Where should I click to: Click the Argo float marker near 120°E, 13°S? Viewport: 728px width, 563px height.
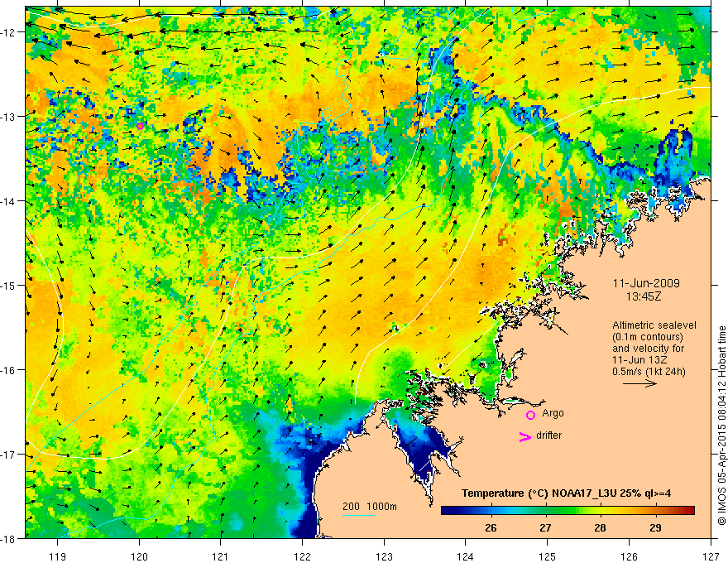click(140, 126)
